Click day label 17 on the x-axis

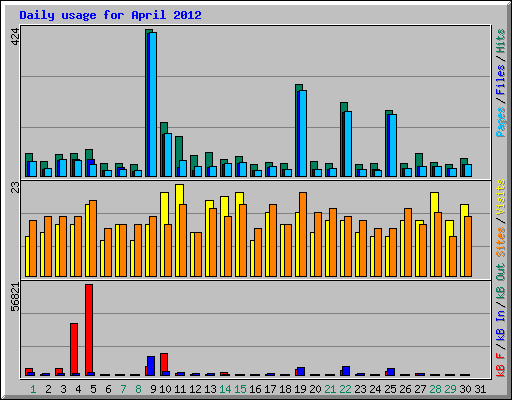[x=270, y=389]
